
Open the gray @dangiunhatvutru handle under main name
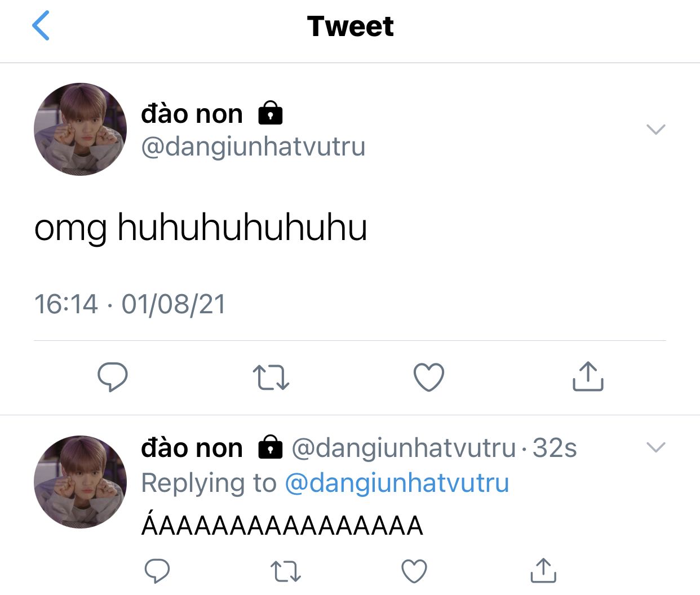(253, 146)
